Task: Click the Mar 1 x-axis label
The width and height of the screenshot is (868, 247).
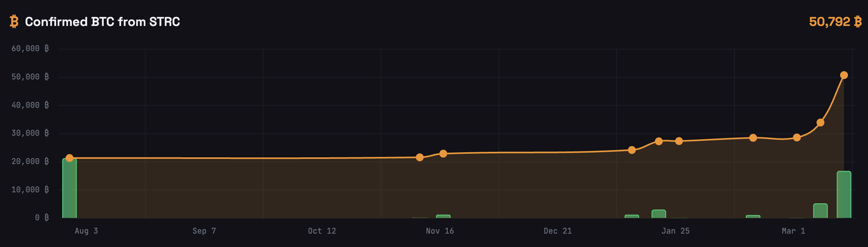Action: tap(793, 231)
